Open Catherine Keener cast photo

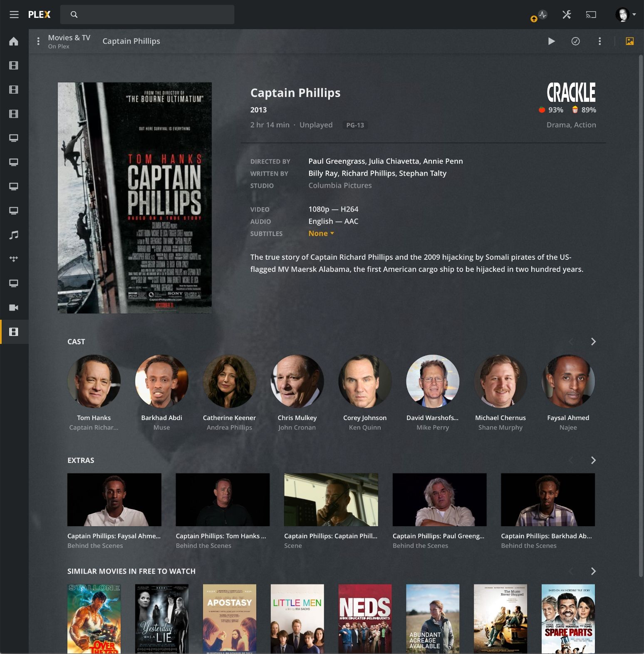click(x=230, y=381)
